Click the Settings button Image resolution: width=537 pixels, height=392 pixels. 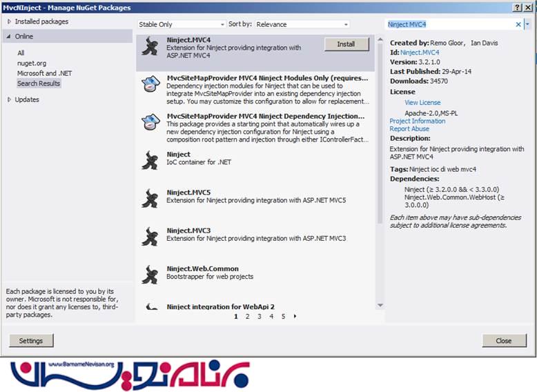pyautogui.click(x=31, y=340)
